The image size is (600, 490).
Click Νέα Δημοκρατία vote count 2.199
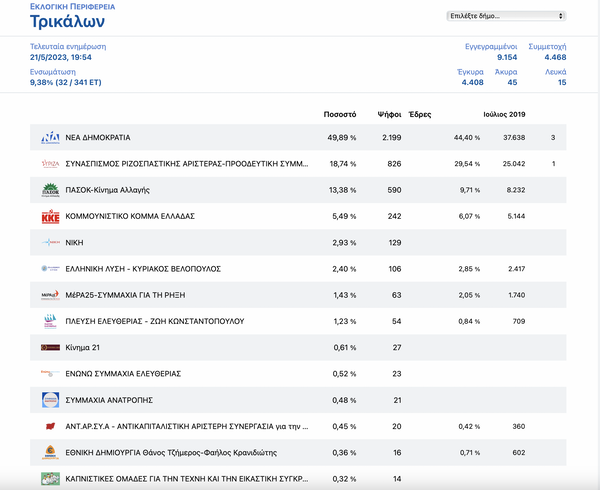coord(392,137)
